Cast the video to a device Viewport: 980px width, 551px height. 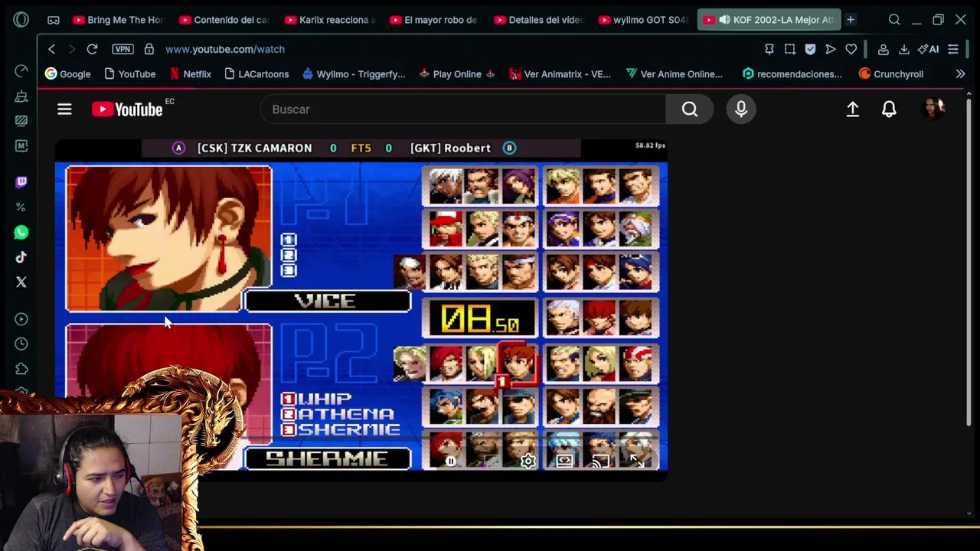600,461
